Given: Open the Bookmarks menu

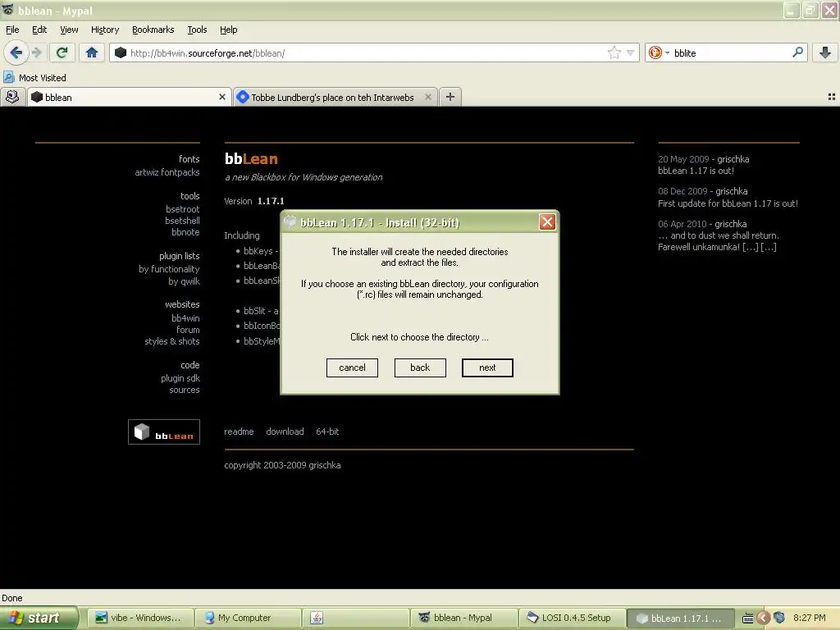Looking at the screenshot, I should click(x=153, y=30).
